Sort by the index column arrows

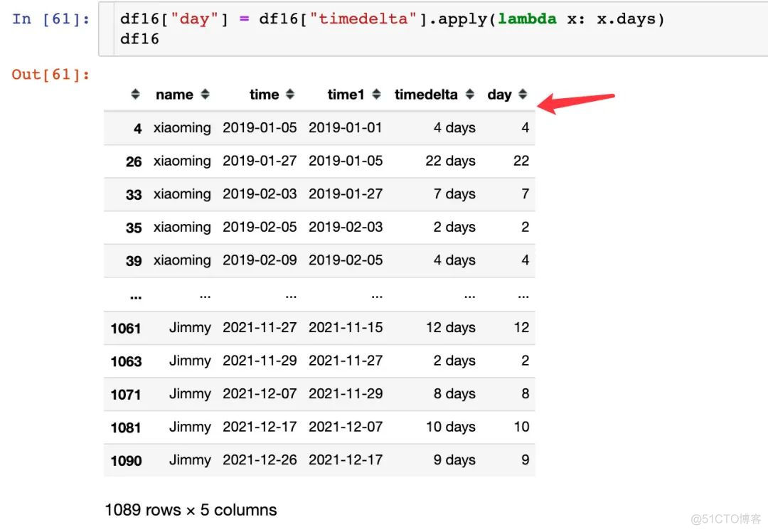click(x=136, y=94)
